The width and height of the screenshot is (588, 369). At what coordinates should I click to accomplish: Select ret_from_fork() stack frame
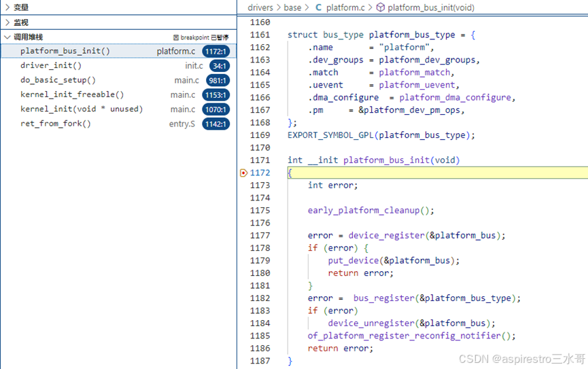[x=118, y=124]
